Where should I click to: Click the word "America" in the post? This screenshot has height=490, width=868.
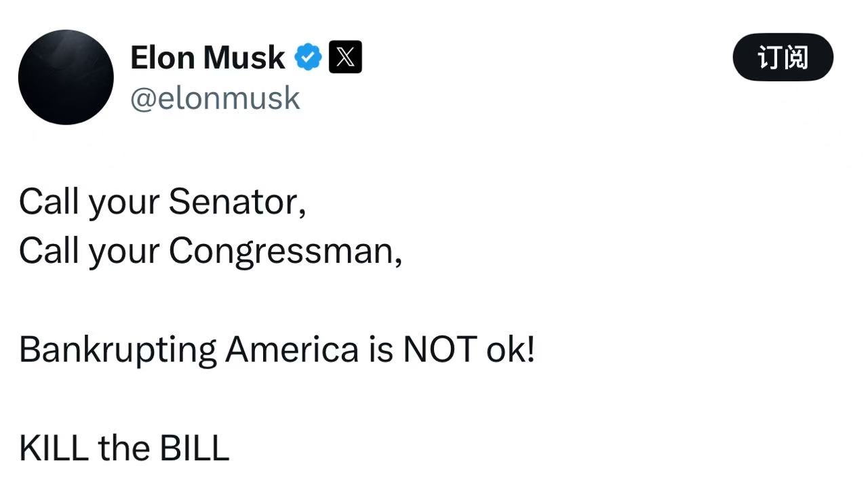(292, 350)
